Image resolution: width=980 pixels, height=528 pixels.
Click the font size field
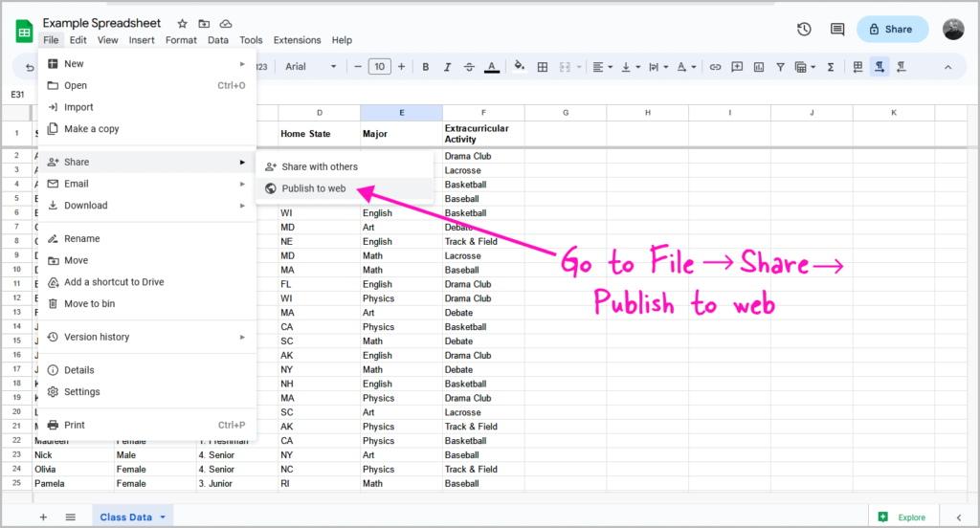coord(379,67)
